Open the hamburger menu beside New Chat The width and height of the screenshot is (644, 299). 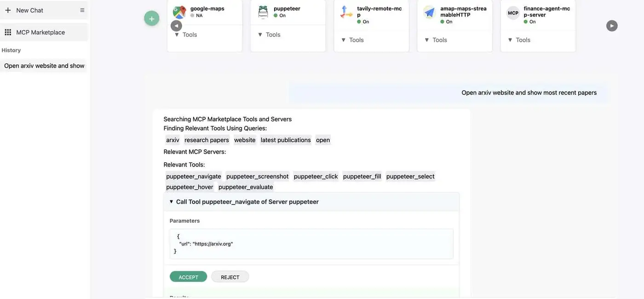pos(82,10)
